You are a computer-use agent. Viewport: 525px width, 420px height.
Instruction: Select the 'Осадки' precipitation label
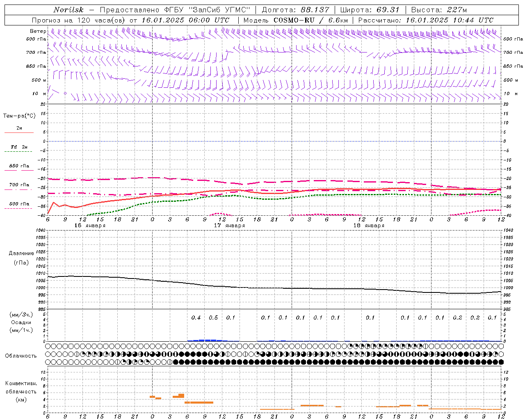point(21,322)
